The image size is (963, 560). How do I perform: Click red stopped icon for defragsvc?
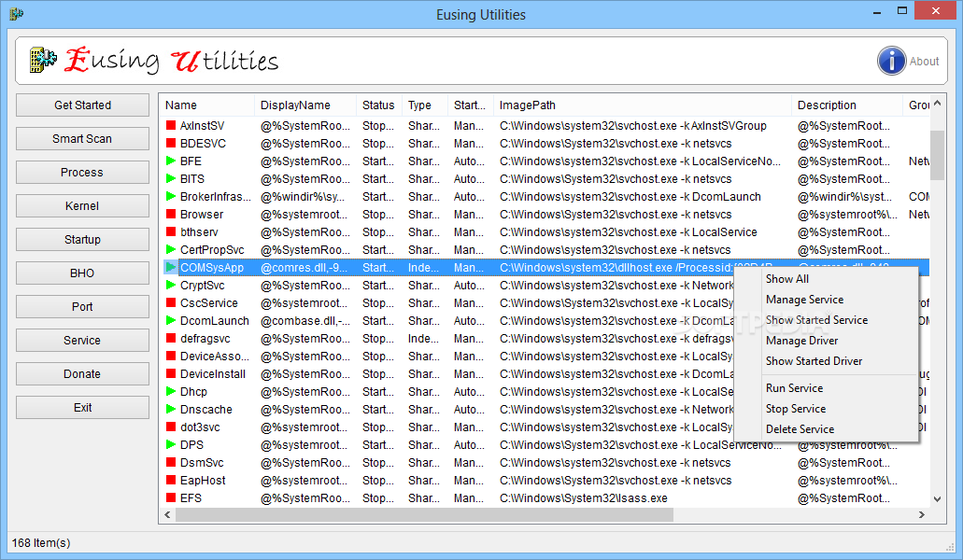tap(171, 339)
